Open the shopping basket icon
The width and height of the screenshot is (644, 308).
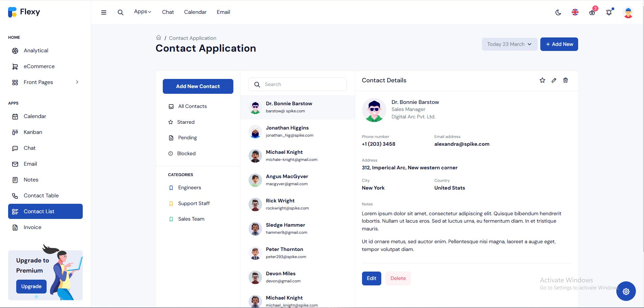[592, 12]
